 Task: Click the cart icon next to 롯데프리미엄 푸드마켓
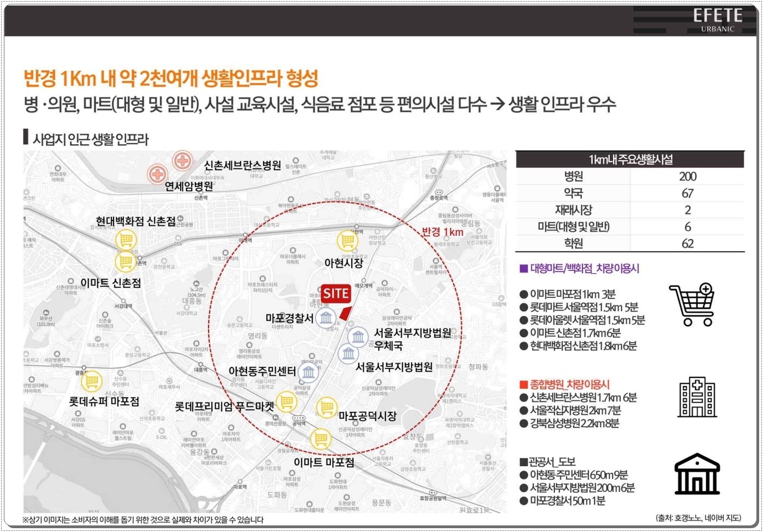(286, 402)
